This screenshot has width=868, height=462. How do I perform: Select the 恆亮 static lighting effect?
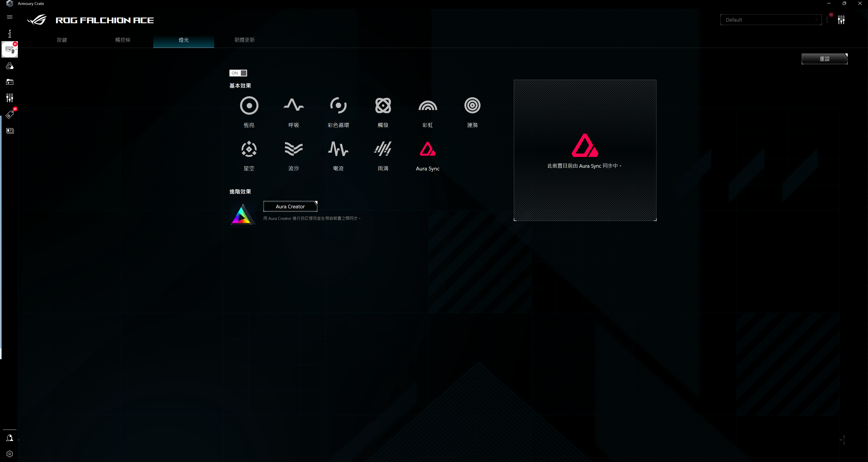pyautogui.click(x=249, y=106)
